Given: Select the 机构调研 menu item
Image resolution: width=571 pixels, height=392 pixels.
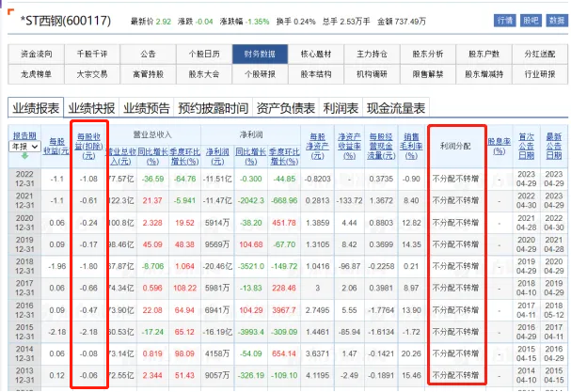Looking at the screenshot, I should (x=372, y=74).
